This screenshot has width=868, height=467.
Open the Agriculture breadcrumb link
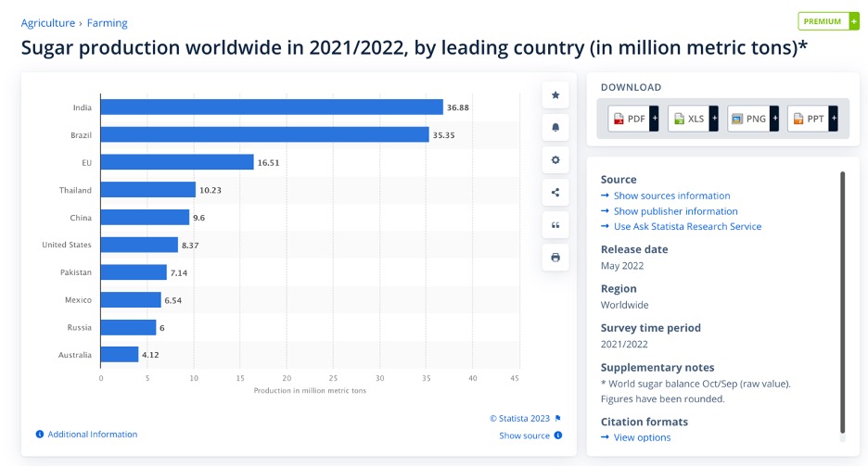pos(47,22)
